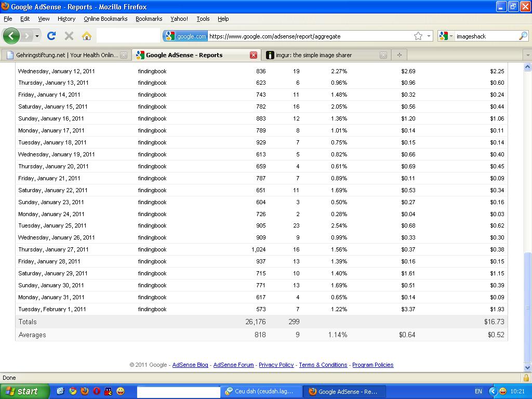Bookmark this page with the star icon

coord(418,36)
